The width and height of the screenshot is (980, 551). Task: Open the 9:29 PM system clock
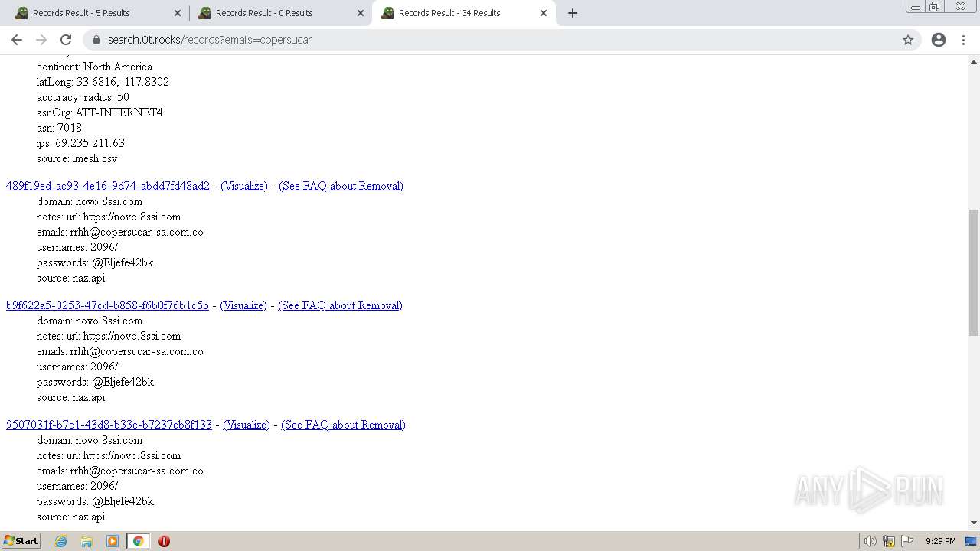coord(940,541)
